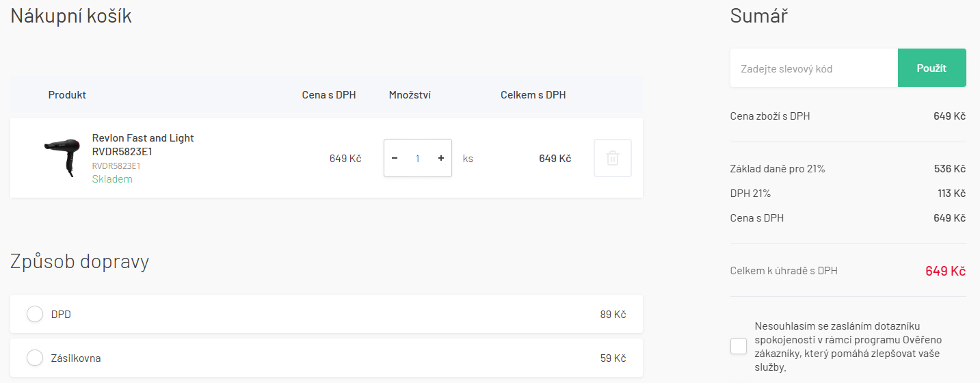Click the DPD shipping price 89 Kč

(613, 315)
